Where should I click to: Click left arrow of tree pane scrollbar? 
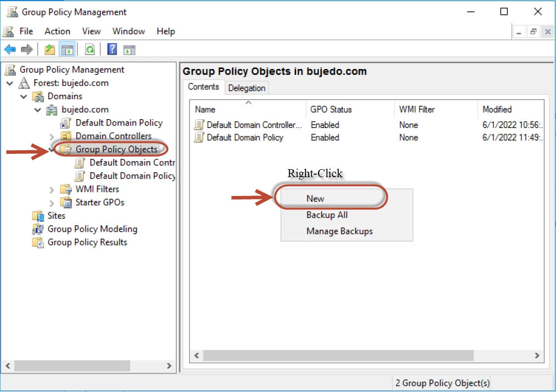click(8, 366)
